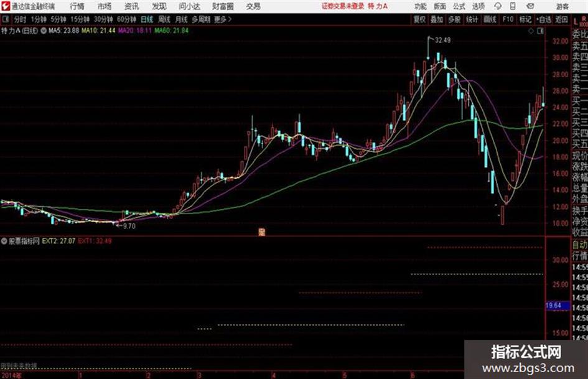Expand the 股票指标网 sub-indicator dropdown circle
This screenshot has width=588, height=379.
[x=4, y=241]
